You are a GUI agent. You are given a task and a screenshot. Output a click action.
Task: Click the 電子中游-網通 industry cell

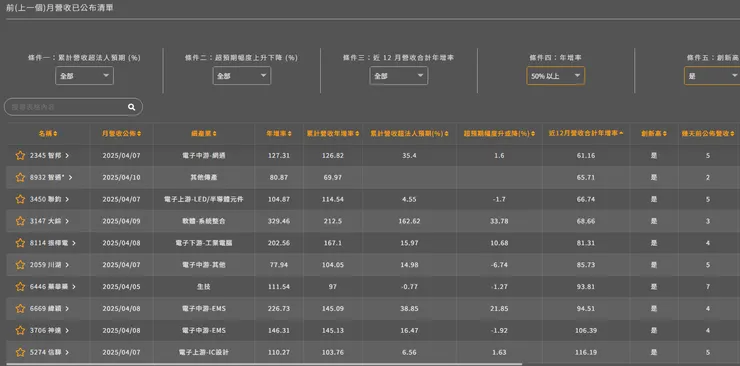(203, 156)
